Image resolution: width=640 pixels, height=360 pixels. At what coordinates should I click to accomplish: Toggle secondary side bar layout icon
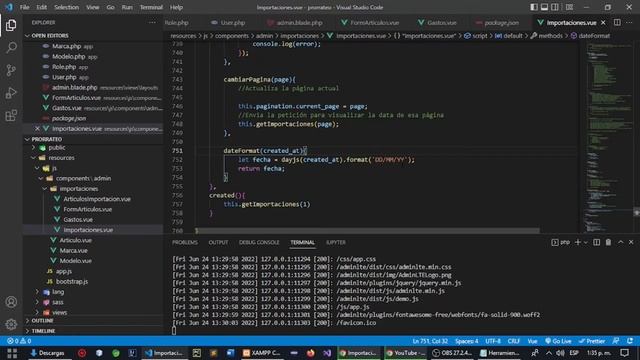pos(555,7)
